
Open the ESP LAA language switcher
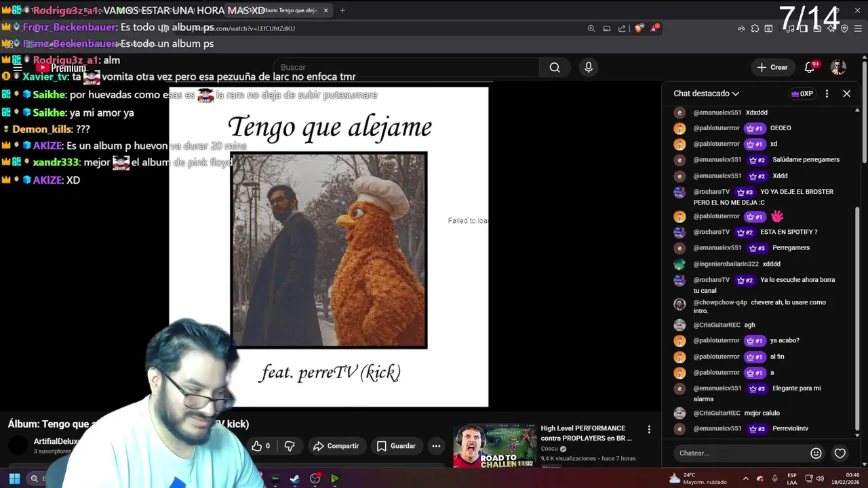(792, 479)
